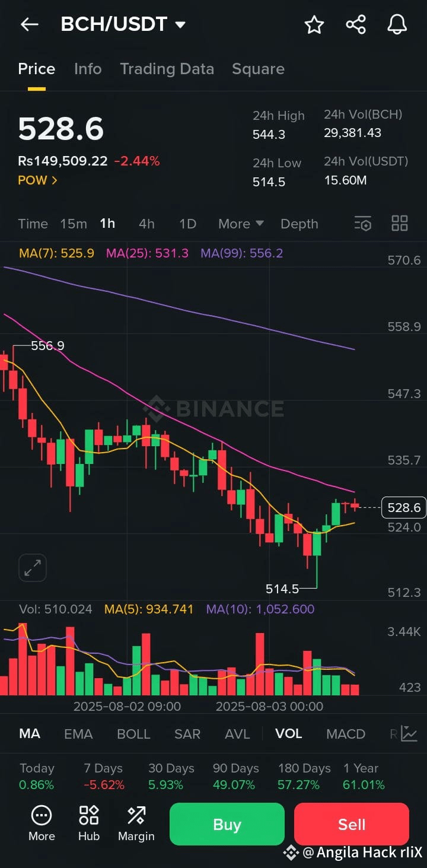The image size is (427, 868).
Task: Tap the 24h High value 544.3
Action: 269,135
